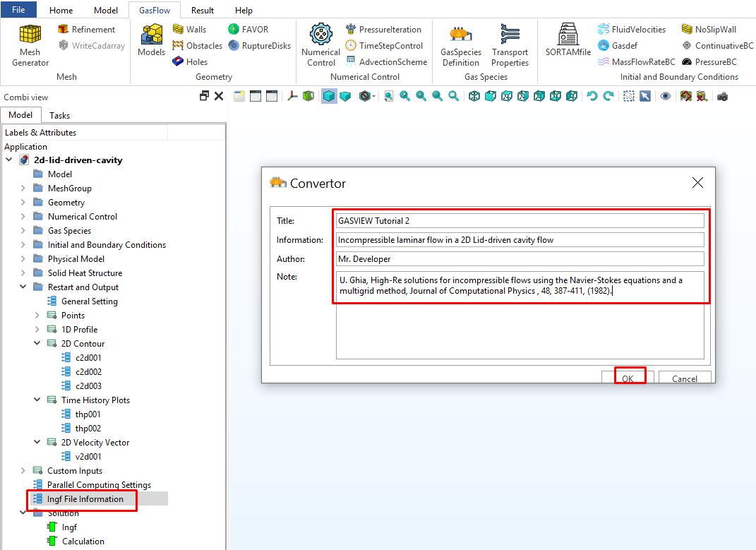Toggle the eye visibility icon in toolbar
This screenshot has width=756, height=550.
click(666, 96)
